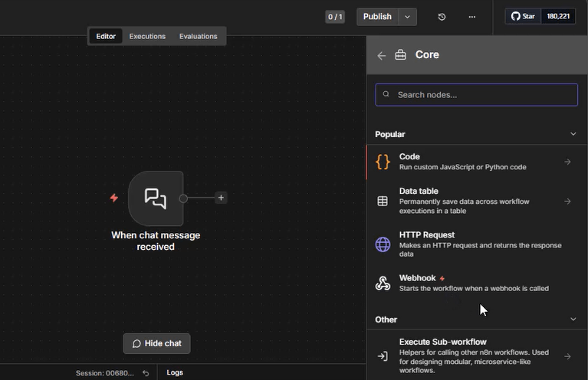Click the Hide chat button
The width and height of the screenshot is (588, 380).
[156, 343]
